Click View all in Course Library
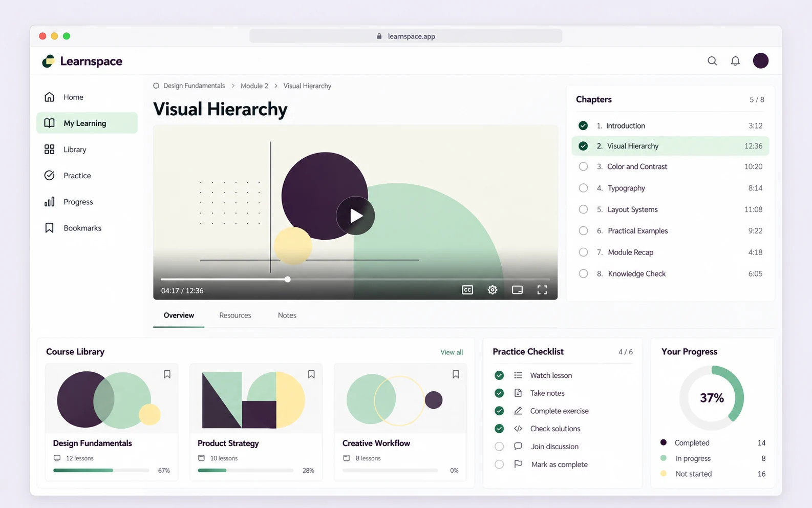The width and height of the screenshot is (812, 508). [452, 352]
